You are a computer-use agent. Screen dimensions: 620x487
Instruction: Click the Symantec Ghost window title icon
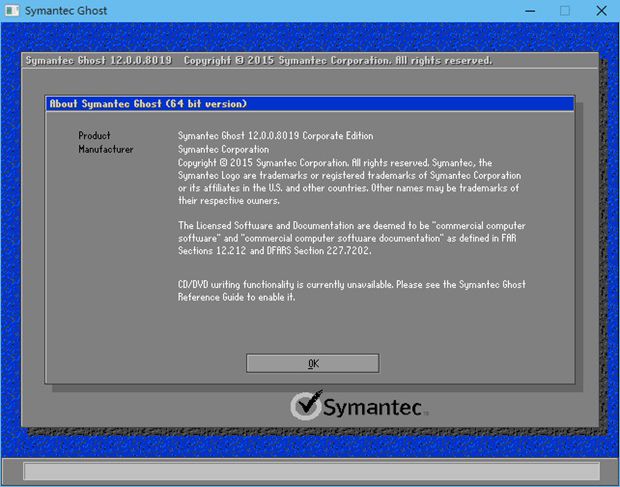click(12, 10)
